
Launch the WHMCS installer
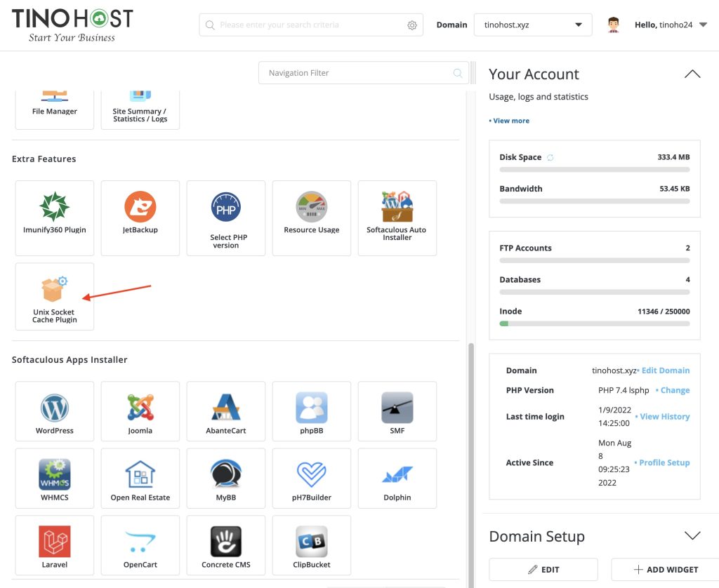pyautogui.click(x=55, y=478)
